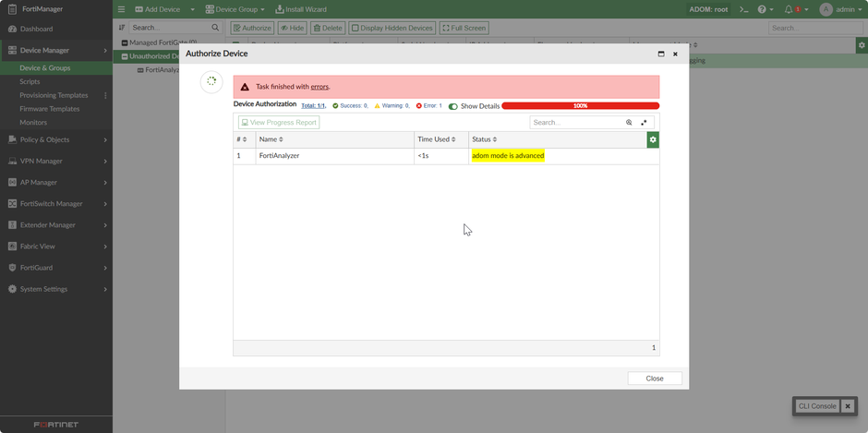Click the System Settings gear icon
Screen dimensions: 868x433
tap(12, 289)
